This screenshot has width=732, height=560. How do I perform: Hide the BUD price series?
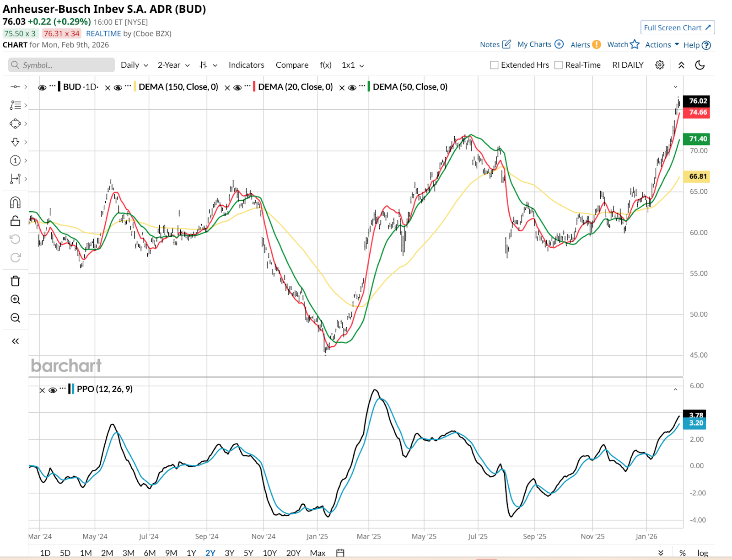(x=42, y=87)
